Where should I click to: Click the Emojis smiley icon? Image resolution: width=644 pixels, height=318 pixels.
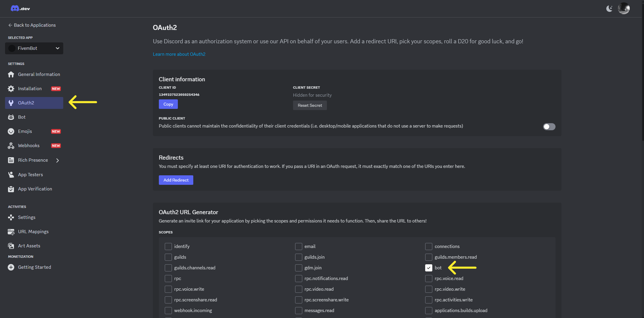pyautogui.click(x=11, y=131)
